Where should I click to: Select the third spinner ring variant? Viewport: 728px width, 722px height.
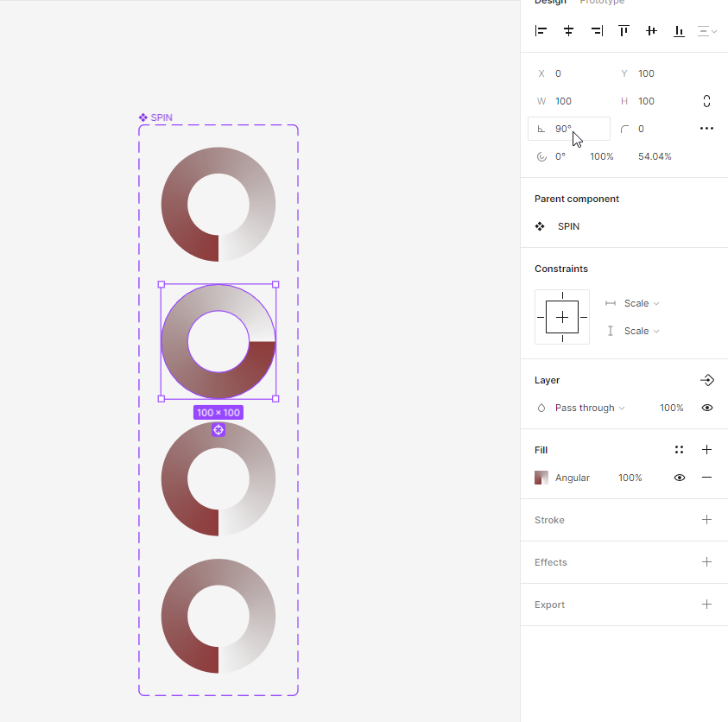(218, 478)
